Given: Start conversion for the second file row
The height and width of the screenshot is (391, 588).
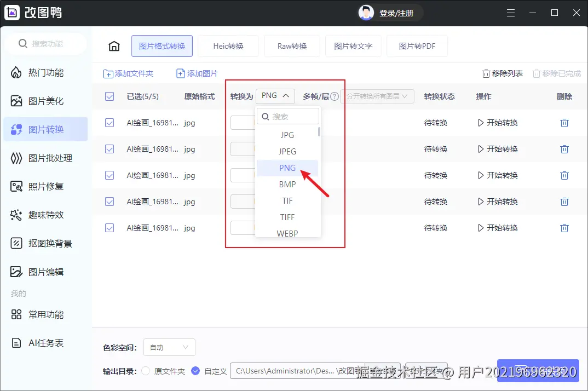Looking at the screenshot, I should point(498,149).
